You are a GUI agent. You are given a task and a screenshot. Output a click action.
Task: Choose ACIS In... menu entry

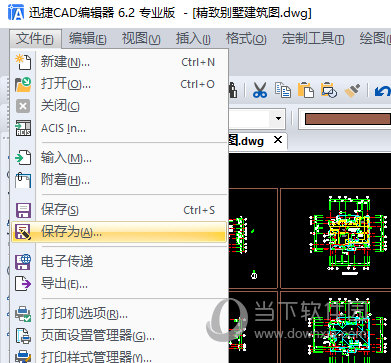tap(119, 128)
